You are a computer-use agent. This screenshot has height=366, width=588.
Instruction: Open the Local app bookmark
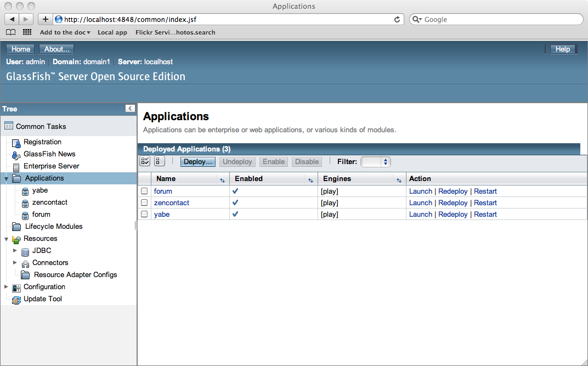112,32
